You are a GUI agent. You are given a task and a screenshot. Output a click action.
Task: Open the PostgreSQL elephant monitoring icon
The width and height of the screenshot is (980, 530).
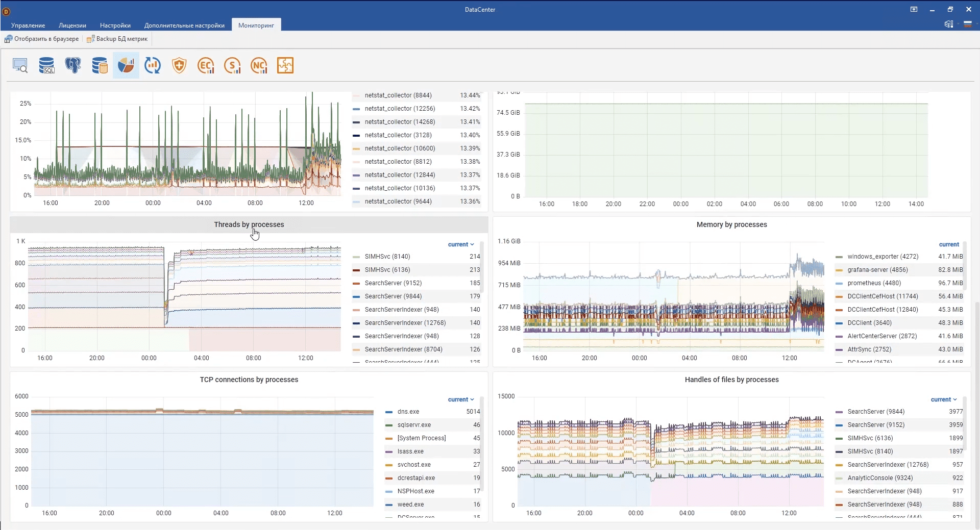click(x=73, y=65)
